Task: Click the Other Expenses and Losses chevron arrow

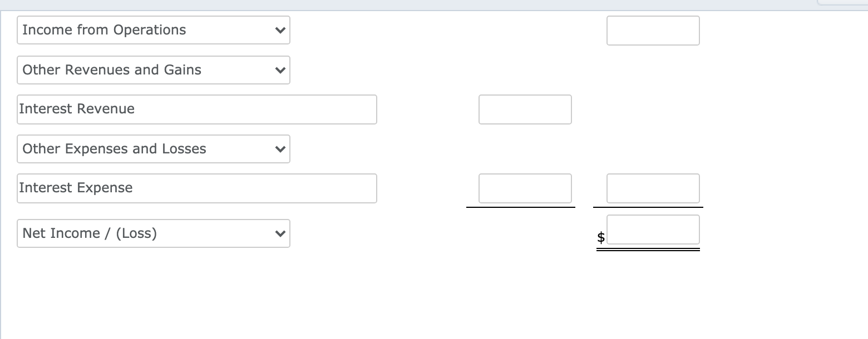Action: [280, 149]
